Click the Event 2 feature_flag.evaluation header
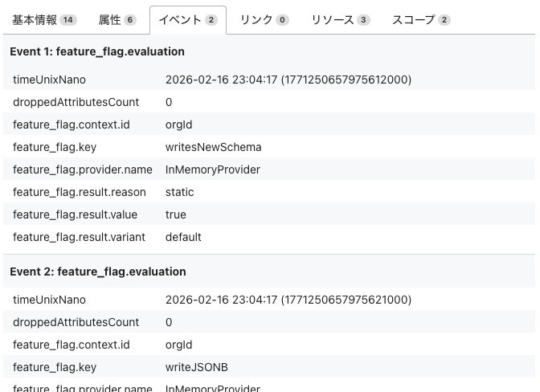The height and width of the screenshot is (392, 540). [x=98, y=272]
